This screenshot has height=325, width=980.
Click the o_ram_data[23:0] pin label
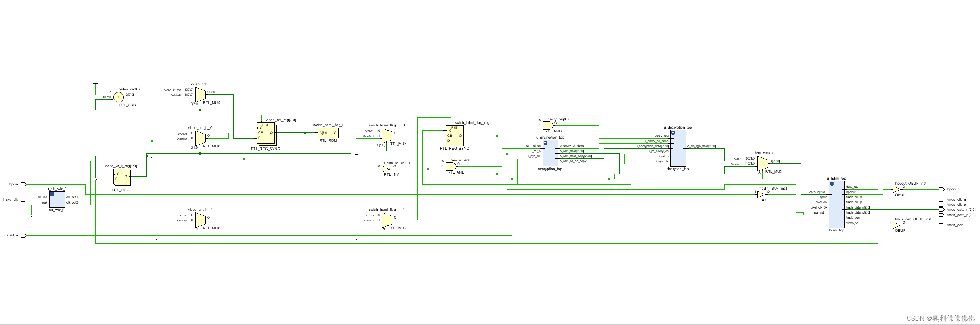[572, 151]
